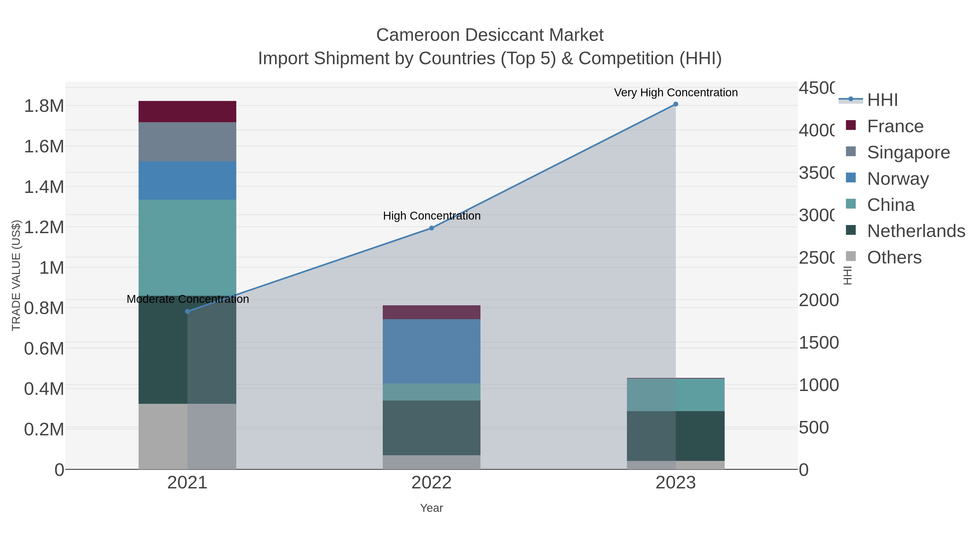Click the HHI marker for 2021
The height and width of the screenshot is (551, 980).
(x=187, y=312)
